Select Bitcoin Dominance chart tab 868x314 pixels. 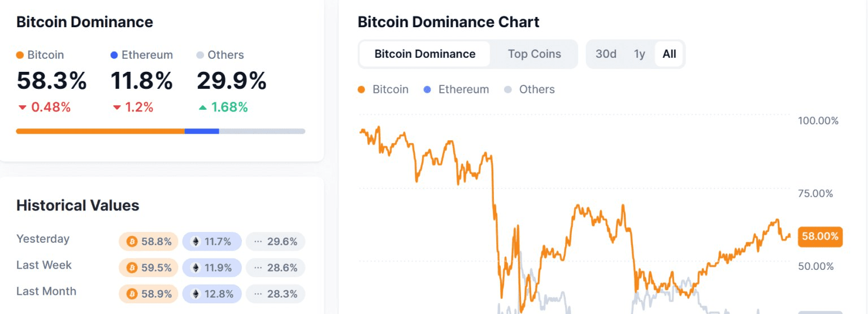[x=425, y=54]
